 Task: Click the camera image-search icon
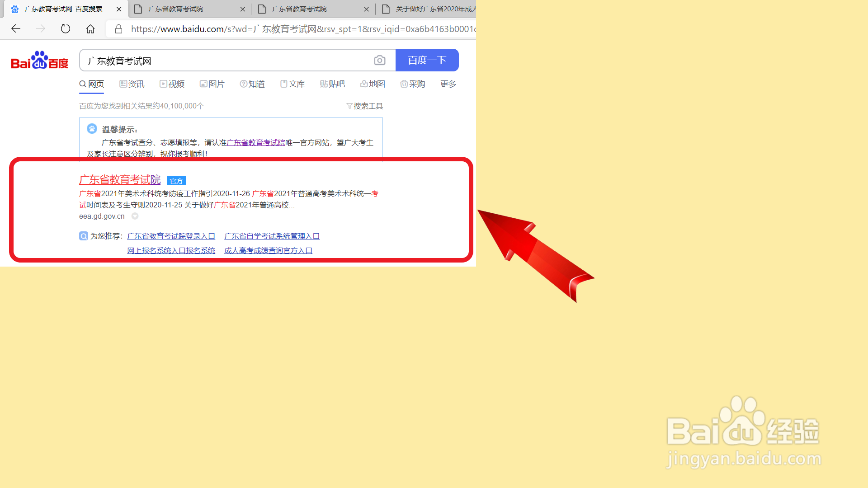[x=379, y=61]
